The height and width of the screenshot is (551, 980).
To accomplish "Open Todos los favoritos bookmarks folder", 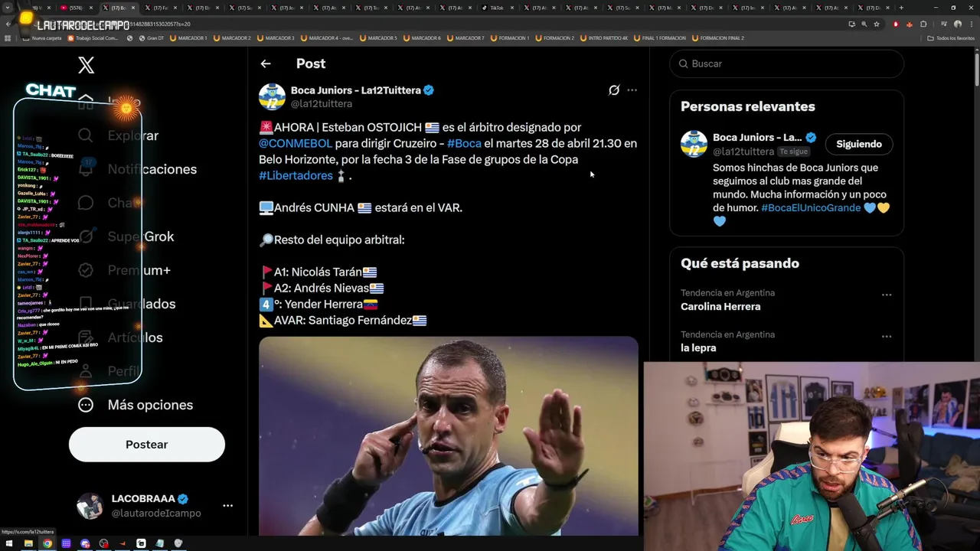I will (x=951, y=37).
